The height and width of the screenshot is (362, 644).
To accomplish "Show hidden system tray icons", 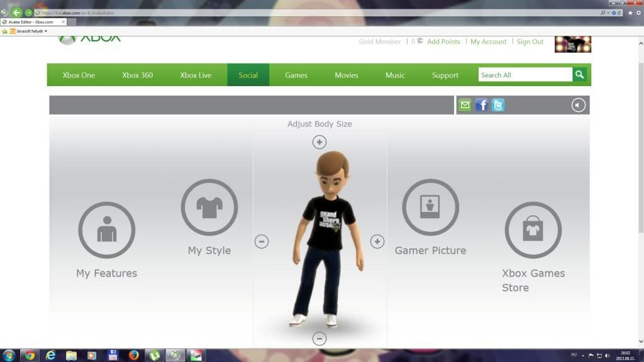I will tap(583, 356).
